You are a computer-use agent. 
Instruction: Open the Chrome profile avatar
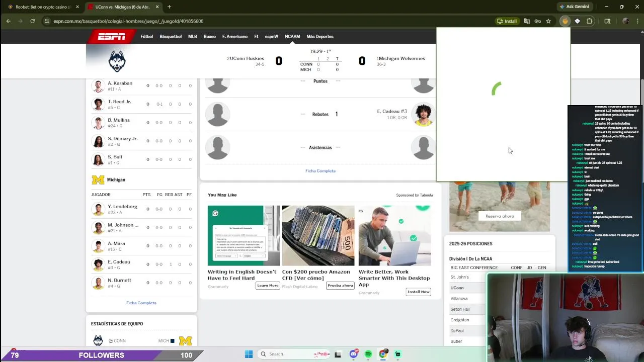[625, 21]
